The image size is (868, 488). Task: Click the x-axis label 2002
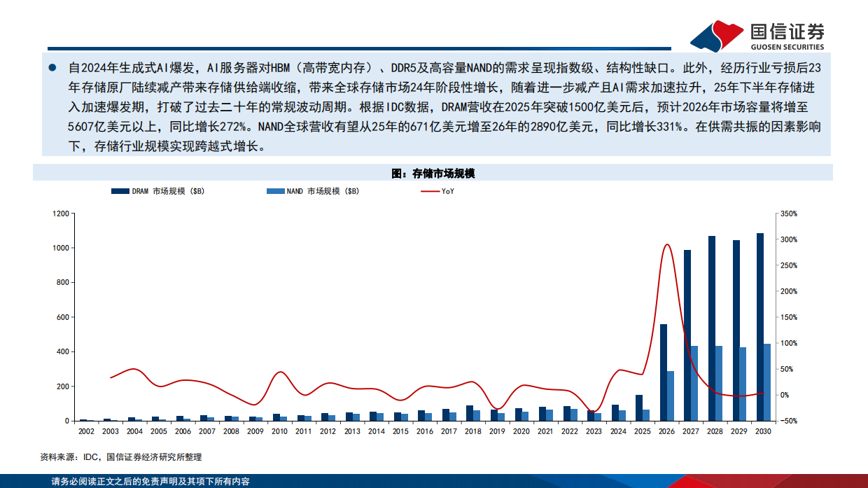click(x=86, y=431)
